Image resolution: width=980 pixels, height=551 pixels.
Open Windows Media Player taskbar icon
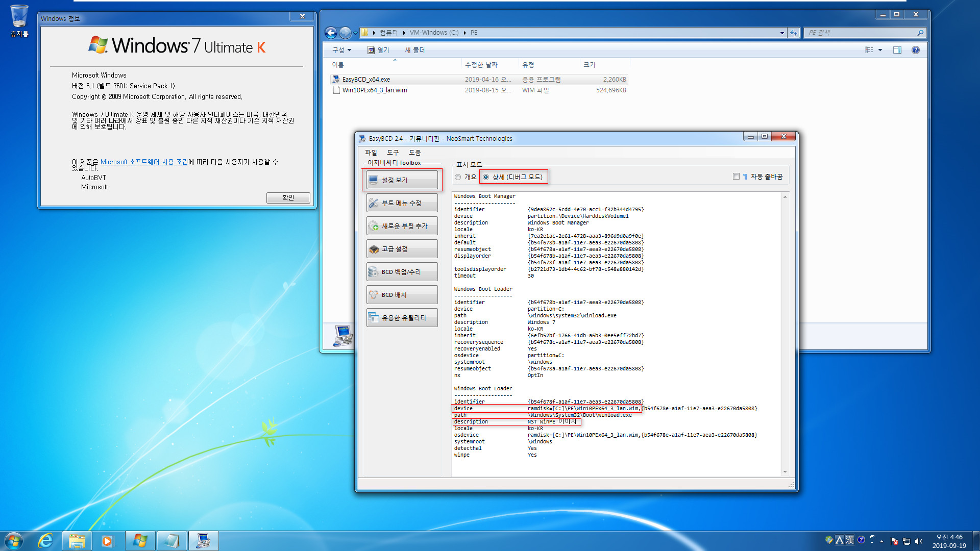pyautogui.click(x=107, y=541)
